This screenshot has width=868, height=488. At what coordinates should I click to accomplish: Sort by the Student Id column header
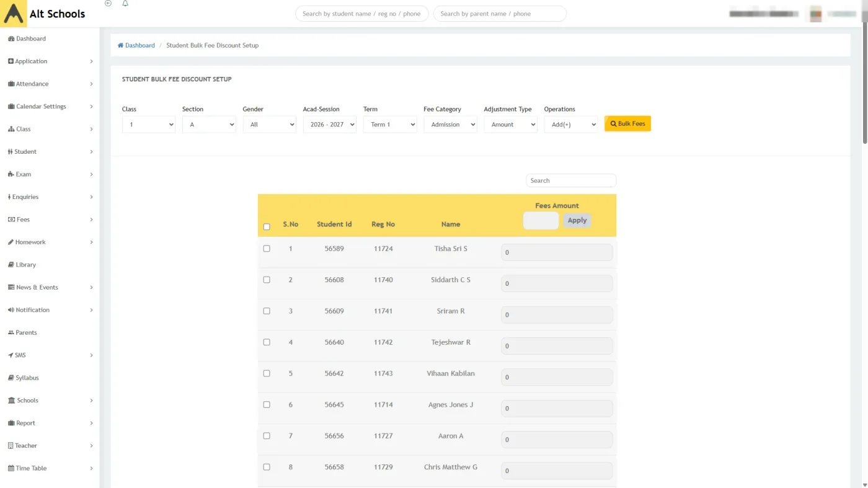pyautogui.click(x=334, y=224)
